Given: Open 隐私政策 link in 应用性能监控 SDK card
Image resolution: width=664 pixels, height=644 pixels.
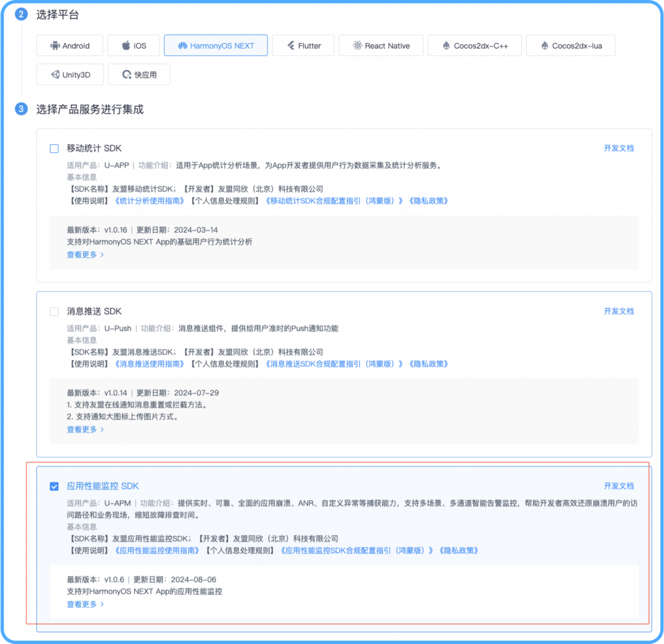Looking at the screenshot, I should point(459,551).
